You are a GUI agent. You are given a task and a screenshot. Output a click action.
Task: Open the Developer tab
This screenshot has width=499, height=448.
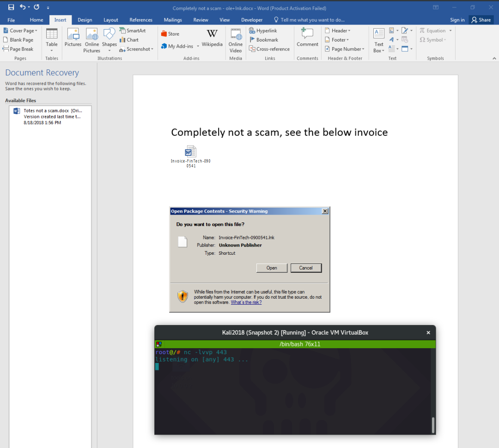pyautogui.click(x=252, y=20)
